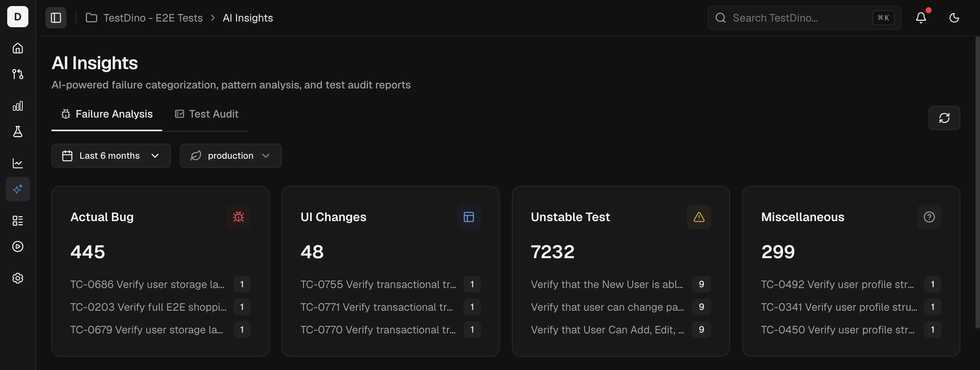
Task: Open the D workspace logo
Action: (18, 17)
